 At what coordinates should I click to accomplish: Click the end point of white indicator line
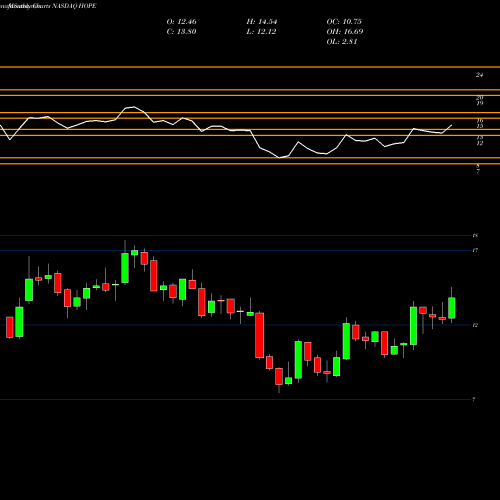point(452,125)
